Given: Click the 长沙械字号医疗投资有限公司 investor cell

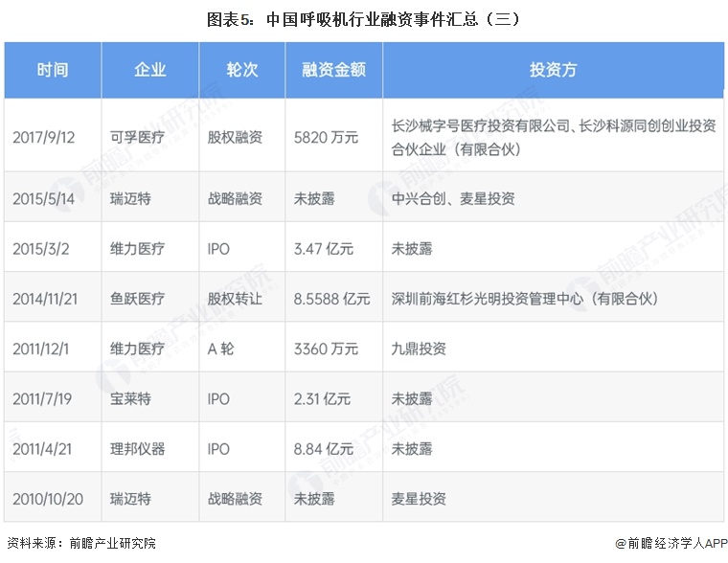Looking at the screenshot, I should [x=554, y=137].
